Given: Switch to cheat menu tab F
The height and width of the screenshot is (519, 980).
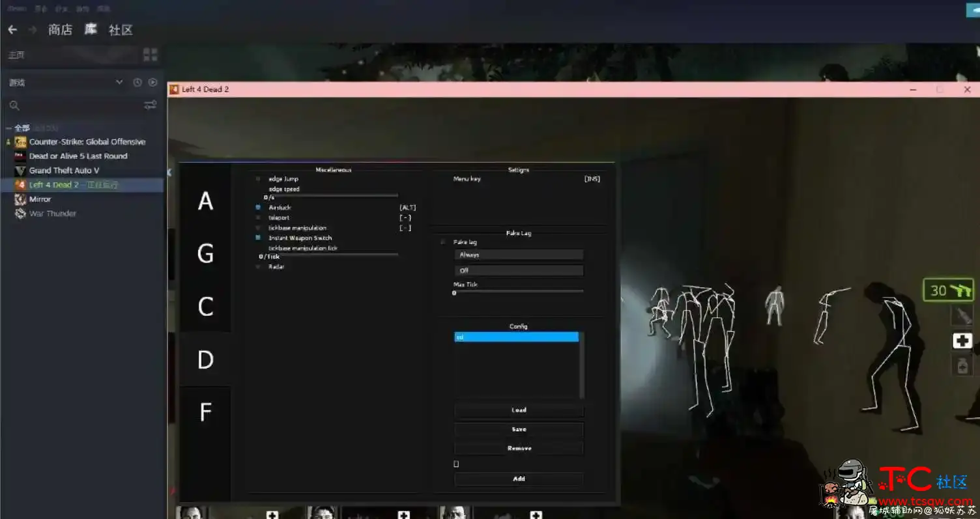Looking at the screenshot, I should pyautogui.click(x=205, y=412).
